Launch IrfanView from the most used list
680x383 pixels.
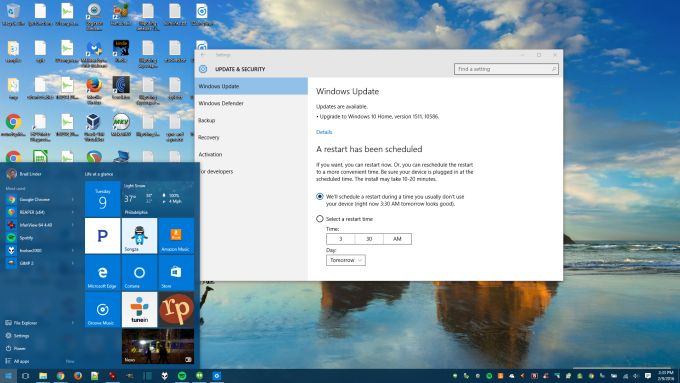(x=36, y=225)
